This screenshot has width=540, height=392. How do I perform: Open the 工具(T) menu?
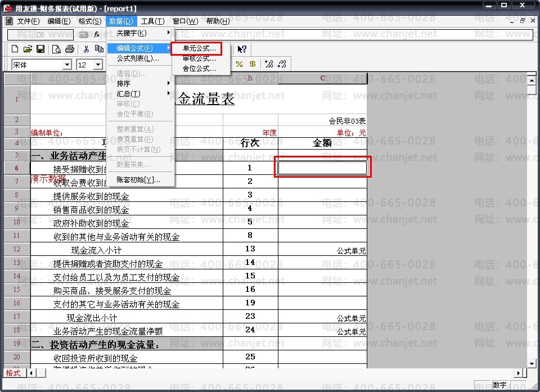(153, 21)
